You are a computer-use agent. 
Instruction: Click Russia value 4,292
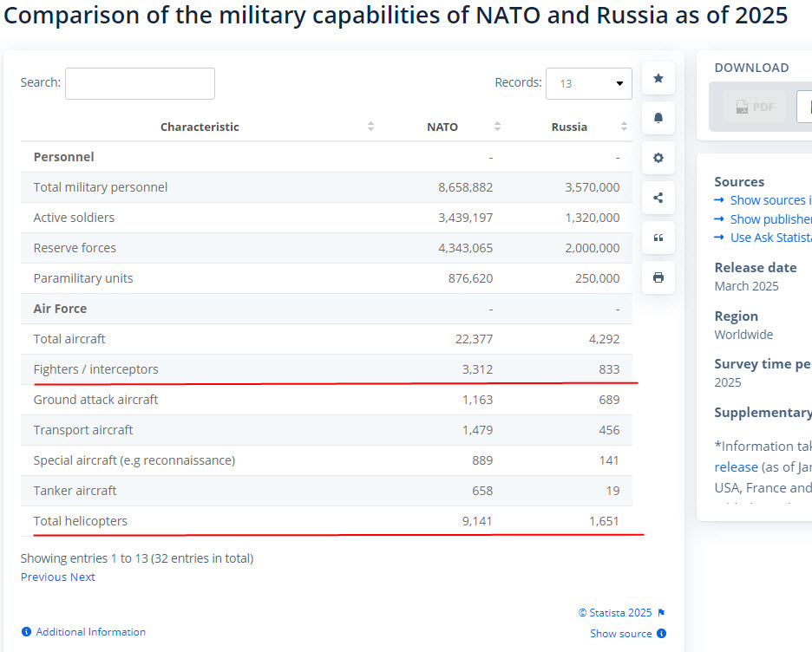point(604,339)
